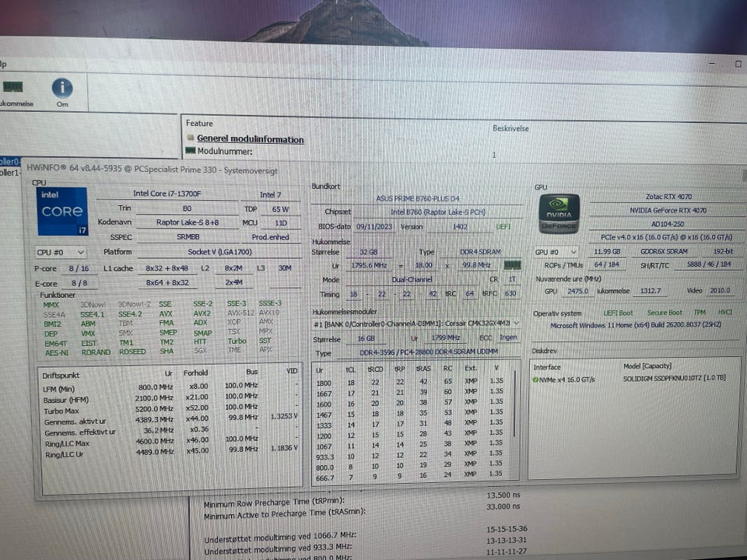Click the Microsoft Windows 11 Home build text

(x=636, y=325)
